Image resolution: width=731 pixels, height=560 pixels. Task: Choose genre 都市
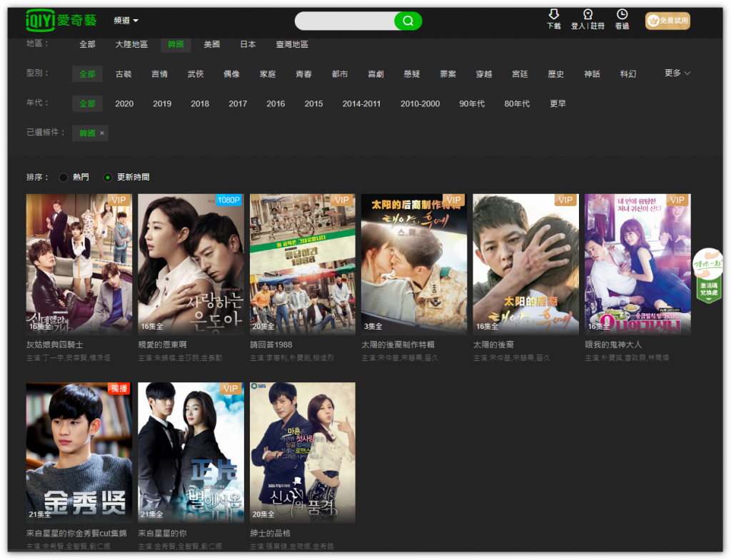pos(340,74)
